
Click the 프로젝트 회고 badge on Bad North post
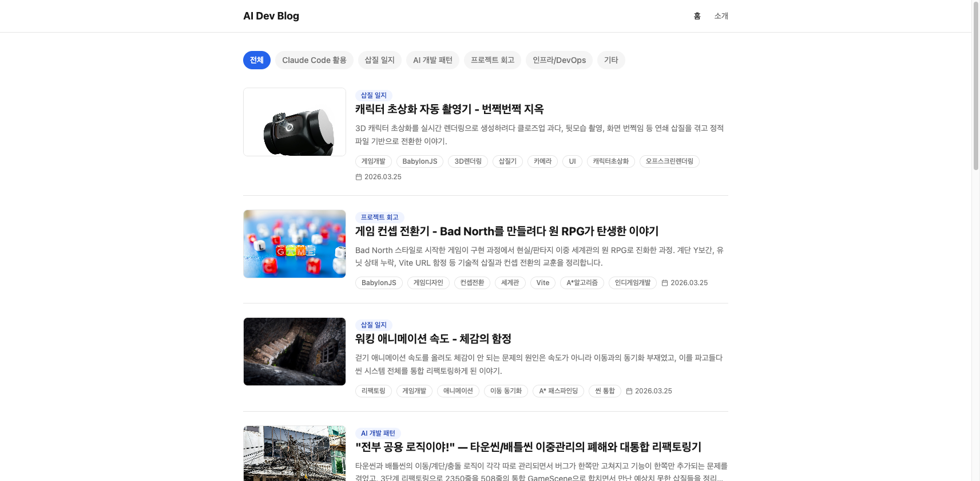(380, 217)
